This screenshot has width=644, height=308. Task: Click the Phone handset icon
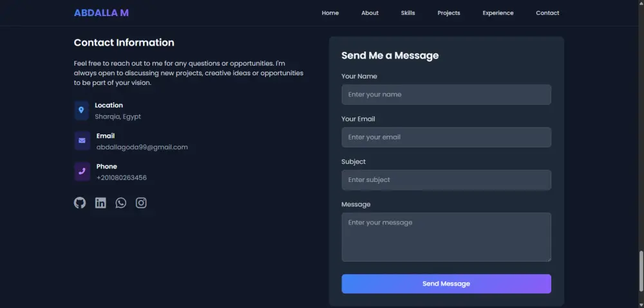[x=82, y=172]
